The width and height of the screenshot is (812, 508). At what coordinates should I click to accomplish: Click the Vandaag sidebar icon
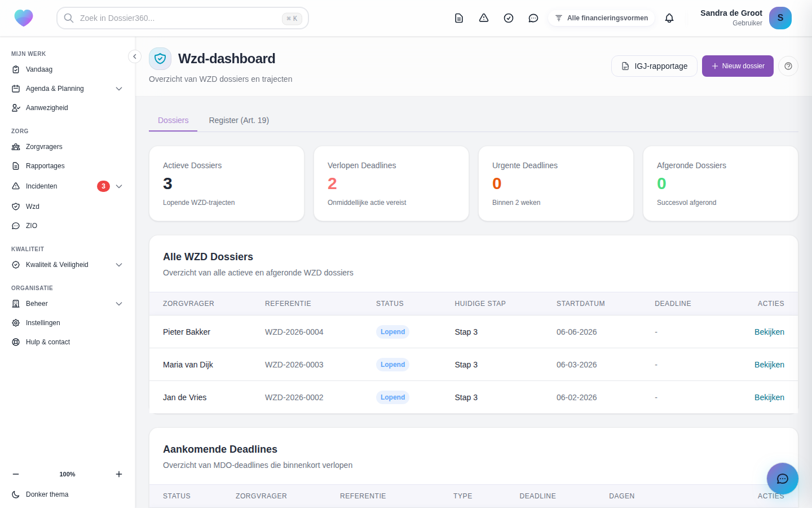click(16, 69)
